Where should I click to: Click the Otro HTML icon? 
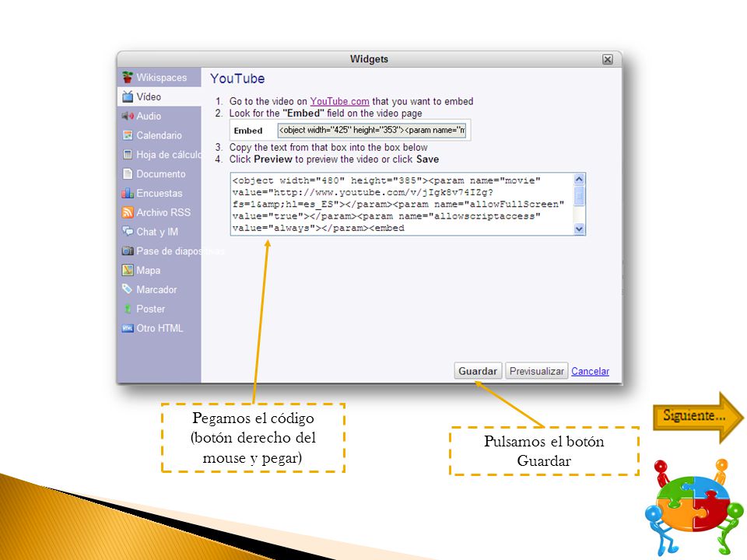(x=127, y=328)
